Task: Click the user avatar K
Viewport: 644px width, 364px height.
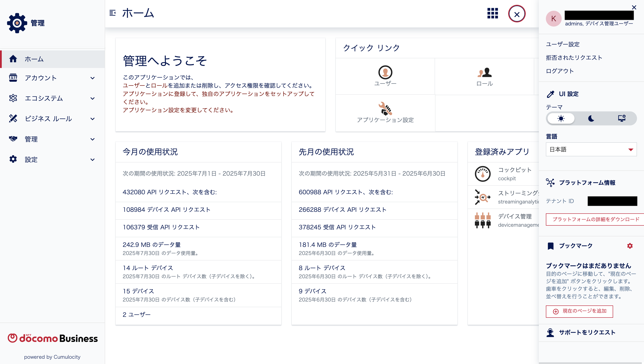Action: click(x=554, y=18)
